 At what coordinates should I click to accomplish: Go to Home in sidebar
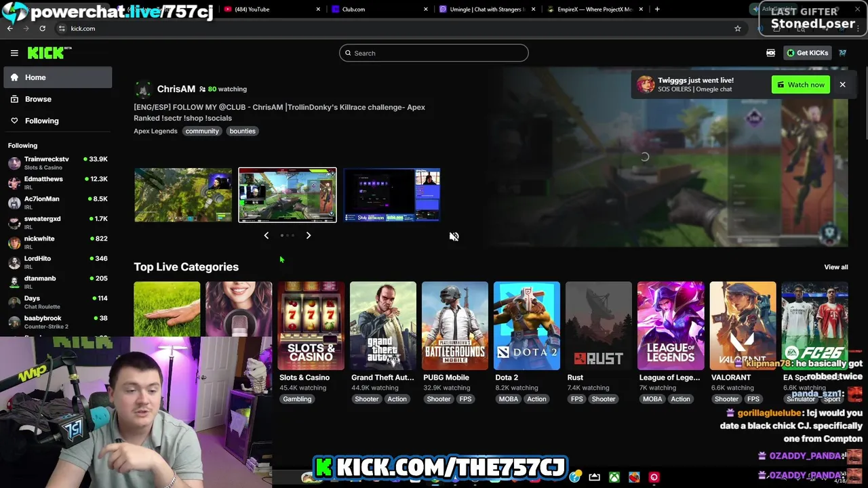click(58, 77)
